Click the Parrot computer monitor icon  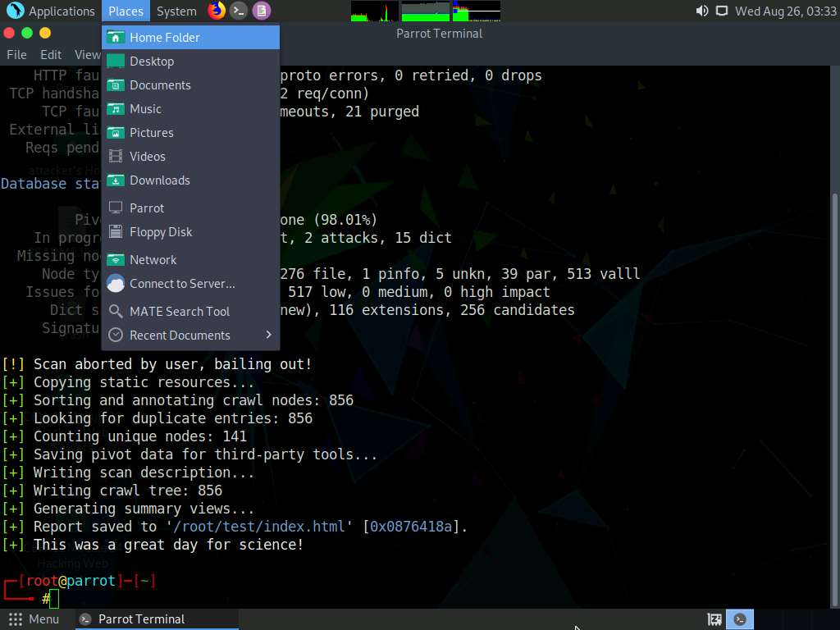[x=115, y=208]
